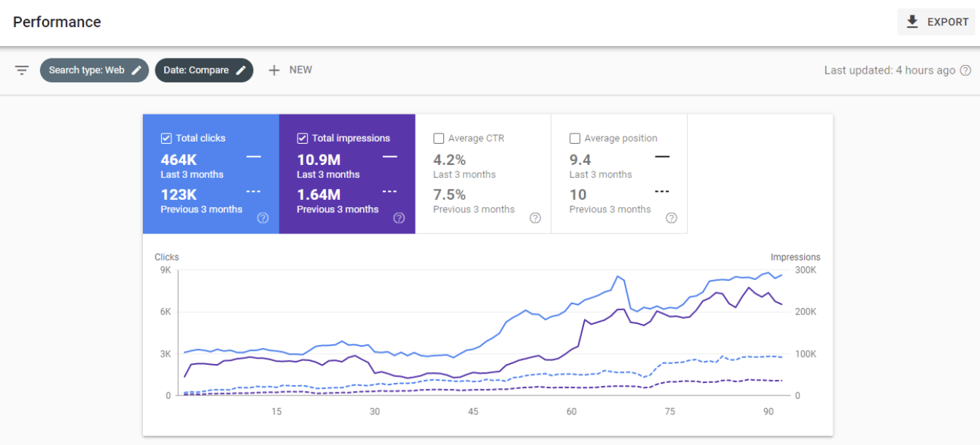Uncheck the Total impressions checkbox
Screen dimensions: 980x445
point(302,138)
